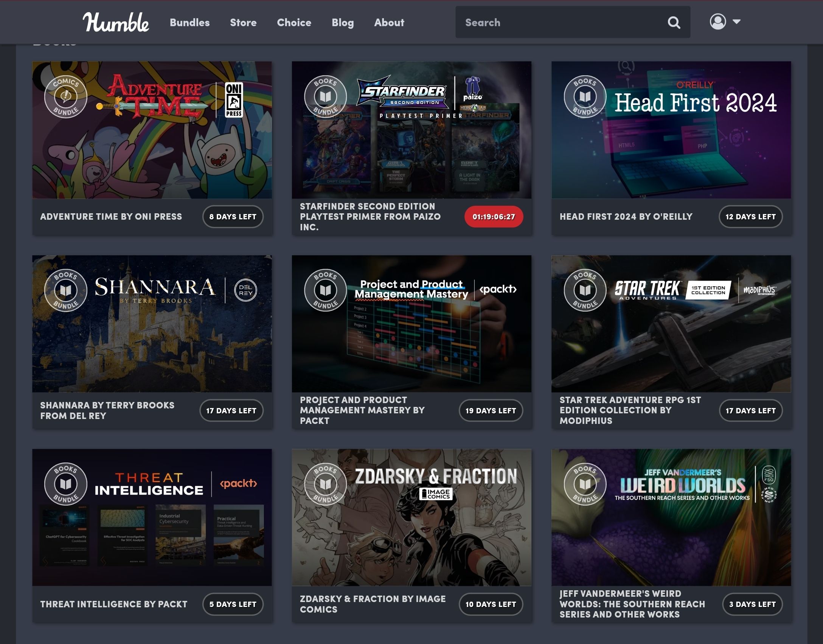Screen dimensions: 823x644
Task: Open the Star Trek Adventures bundle image
Action: tap(671, 324)
